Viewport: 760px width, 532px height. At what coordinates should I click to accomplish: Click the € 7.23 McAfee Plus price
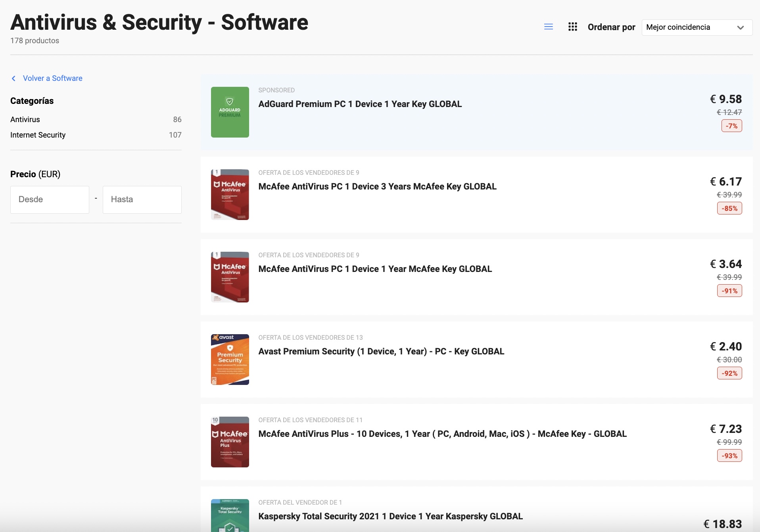[x=726, y=429]
